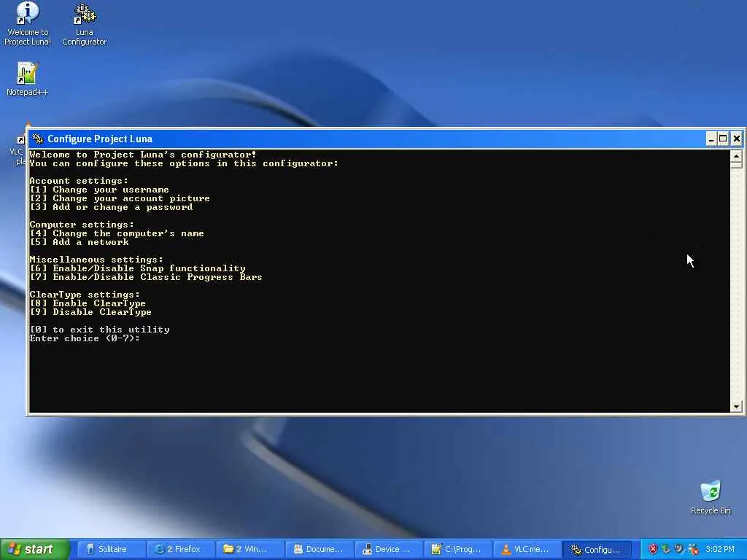Click the "[2] Change your account picture" line
The width and height of the screenshot is (747, 560).
click(120, 198)
